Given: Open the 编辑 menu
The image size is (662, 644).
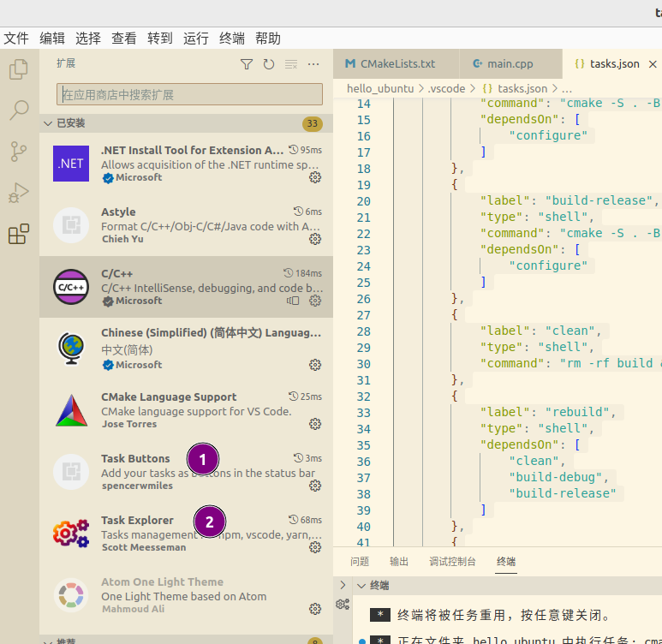Looking at the screenshot, I should pos(52,39).
